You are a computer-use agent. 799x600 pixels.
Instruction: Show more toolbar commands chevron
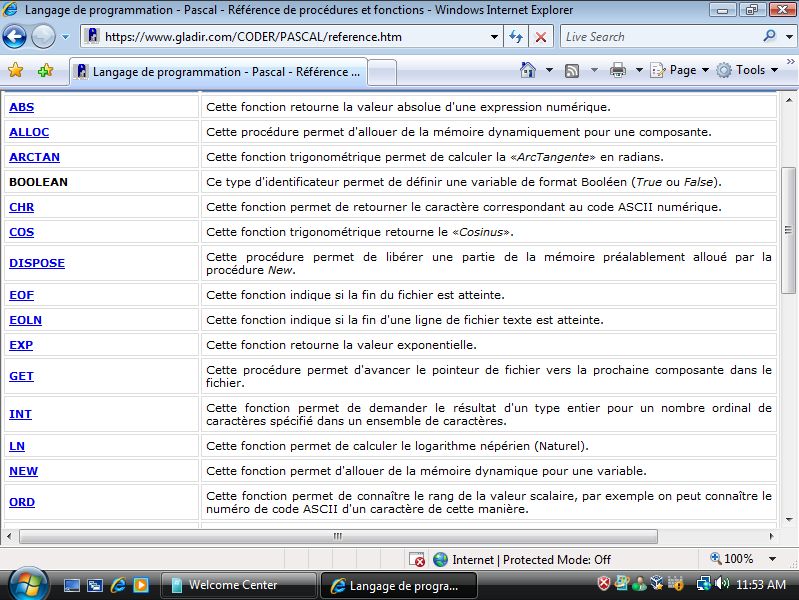[790, 62]
